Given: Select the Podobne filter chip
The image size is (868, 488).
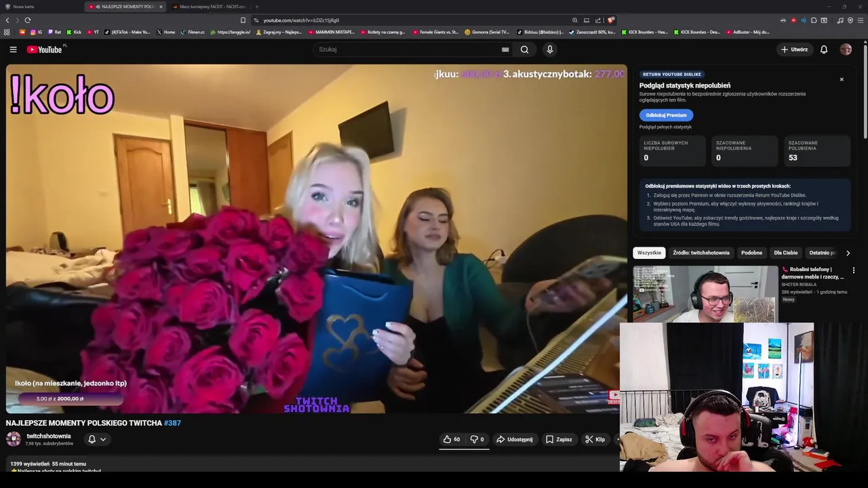Looking at the screenshot, I should click(751, 253).
